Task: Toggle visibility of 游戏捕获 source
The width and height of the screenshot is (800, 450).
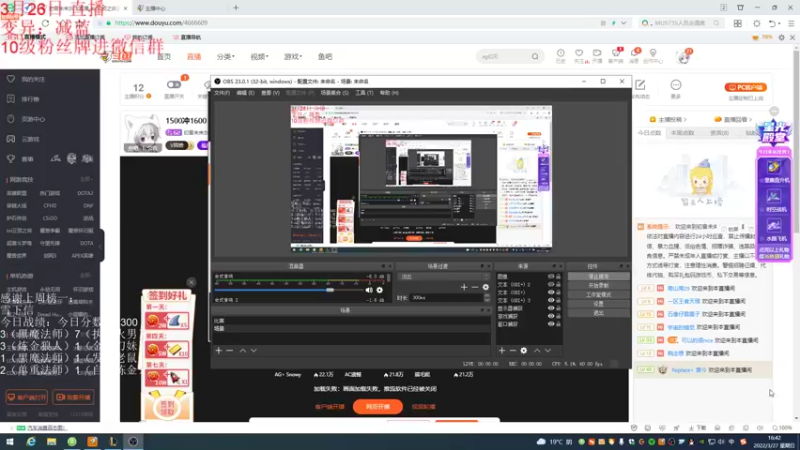Action: click(551, 316)
